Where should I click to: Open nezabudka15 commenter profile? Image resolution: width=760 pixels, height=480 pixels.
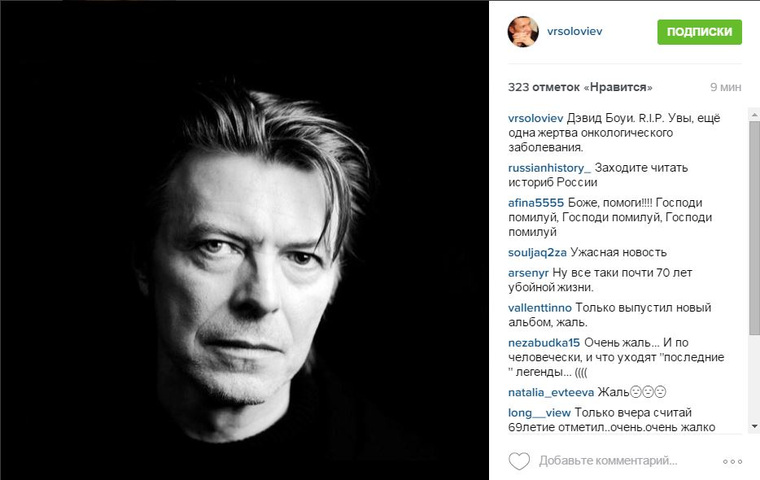coord(544,343)
